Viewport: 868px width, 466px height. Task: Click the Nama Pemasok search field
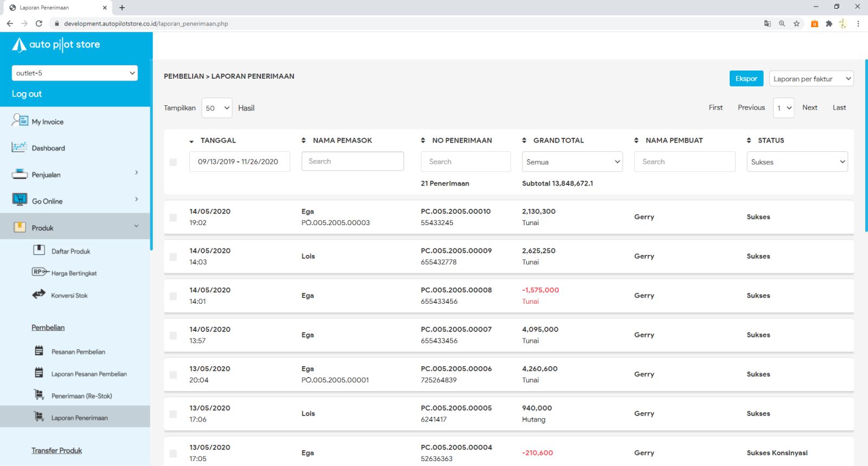[353, 161]
